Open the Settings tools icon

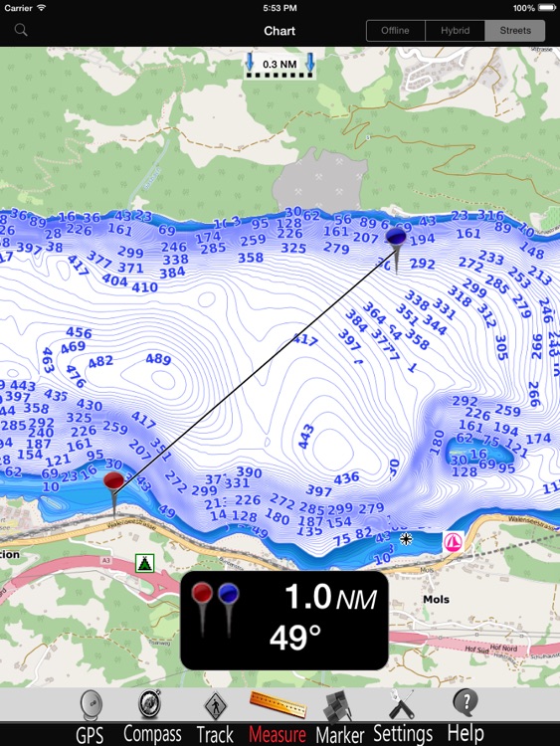403,717
